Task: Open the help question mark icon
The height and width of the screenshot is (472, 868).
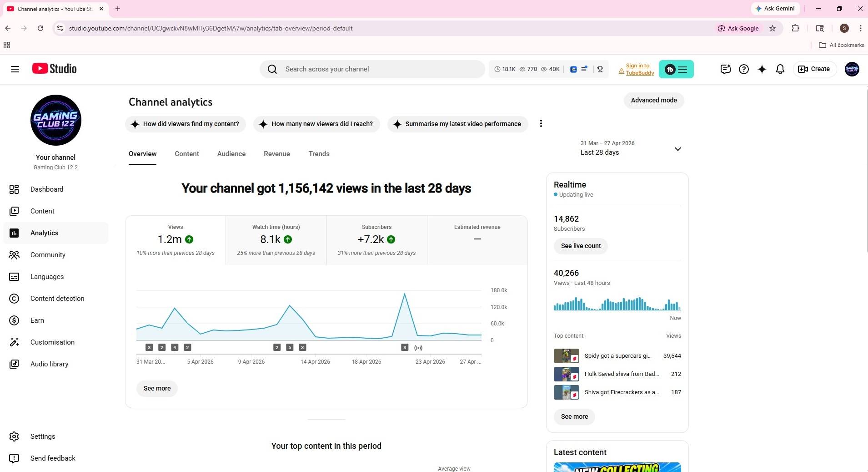Action: [x=743, y=69]
